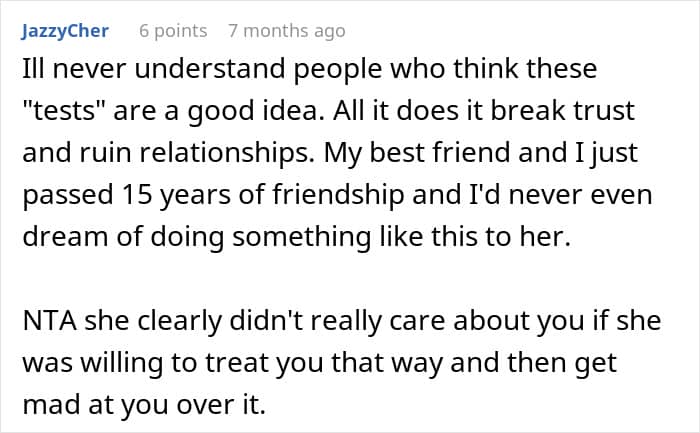Click the line beginning "was willing to treat"

pos(320,363)
